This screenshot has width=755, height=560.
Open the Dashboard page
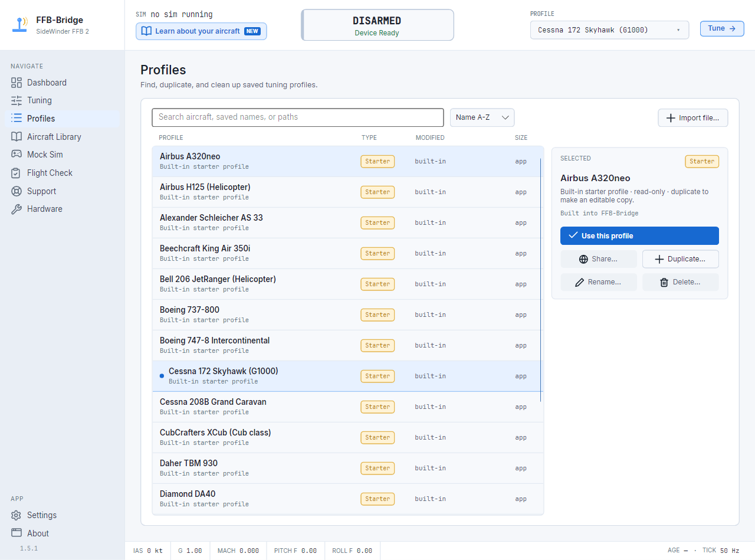(62, 83)
